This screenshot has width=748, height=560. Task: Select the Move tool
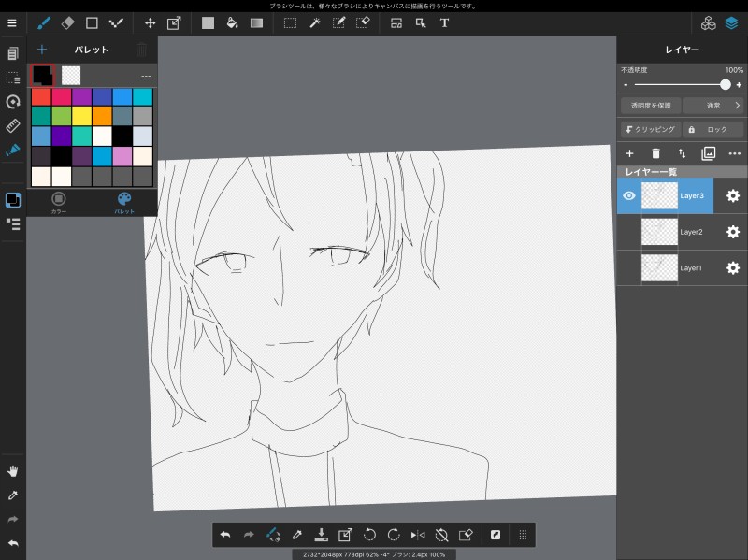[x=150, y=22]
